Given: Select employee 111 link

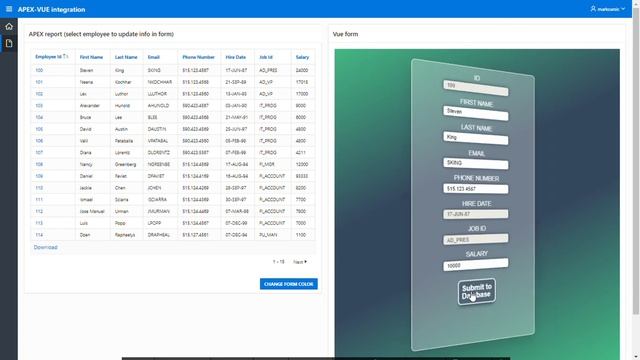Looking at the screenshot, I should (39, 200).
